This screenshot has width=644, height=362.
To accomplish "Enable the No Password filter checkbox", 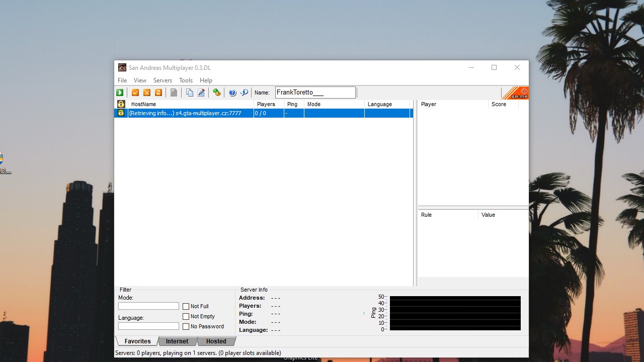I will (186, 326).
